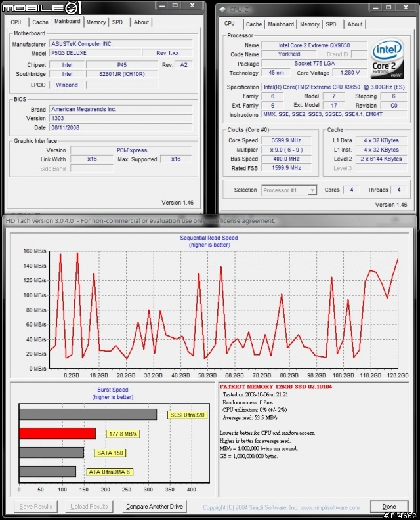Viewport: 420px width, 521px height.
Task: Click the 400.0 MHz bus speed value
Action: (x=286, y=159)
